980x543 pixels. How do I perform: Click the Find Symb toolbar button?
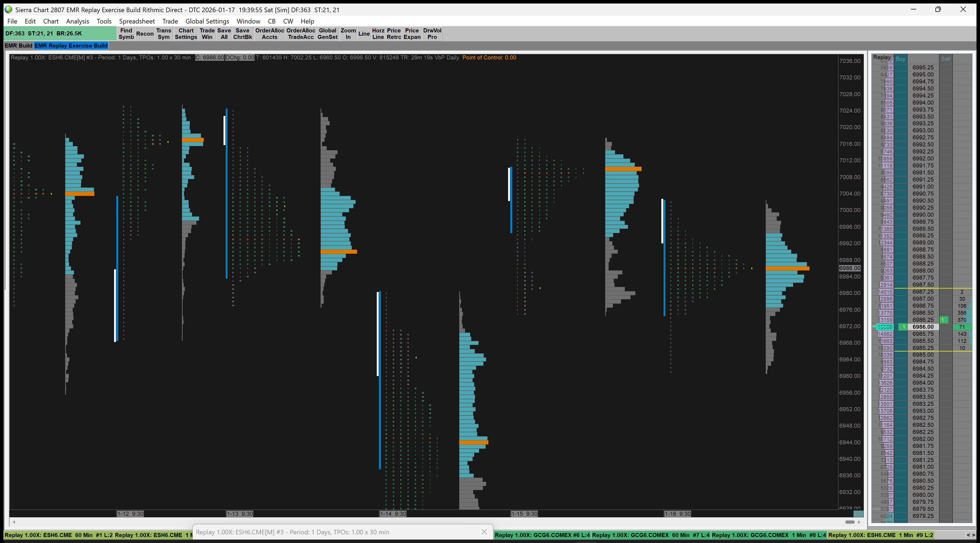(126, 33)
